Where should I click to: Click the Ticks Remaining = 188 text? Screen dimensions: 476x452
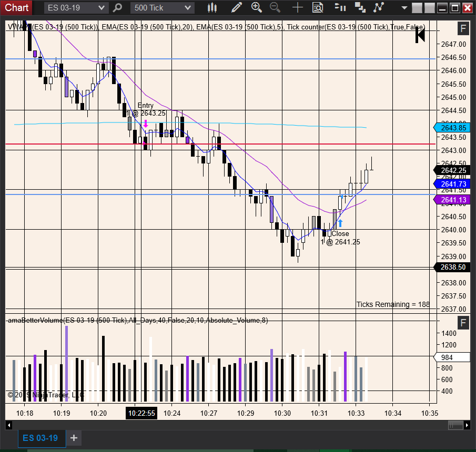393,304
